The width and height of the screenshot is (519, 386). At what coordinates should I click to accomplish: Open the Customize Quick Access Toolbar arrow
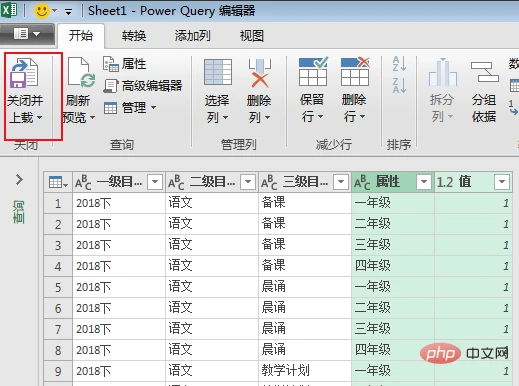(x=68, y=12)
